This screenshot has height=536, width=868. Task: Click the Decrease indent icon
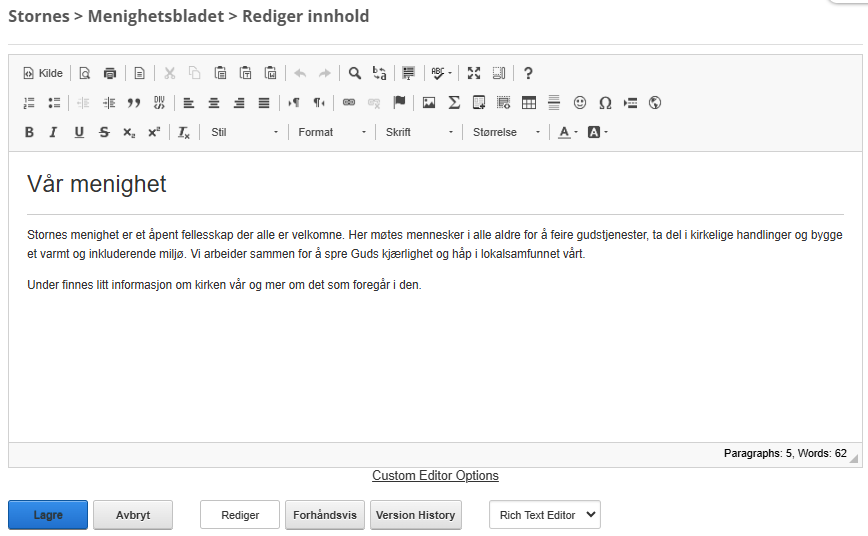83,103
